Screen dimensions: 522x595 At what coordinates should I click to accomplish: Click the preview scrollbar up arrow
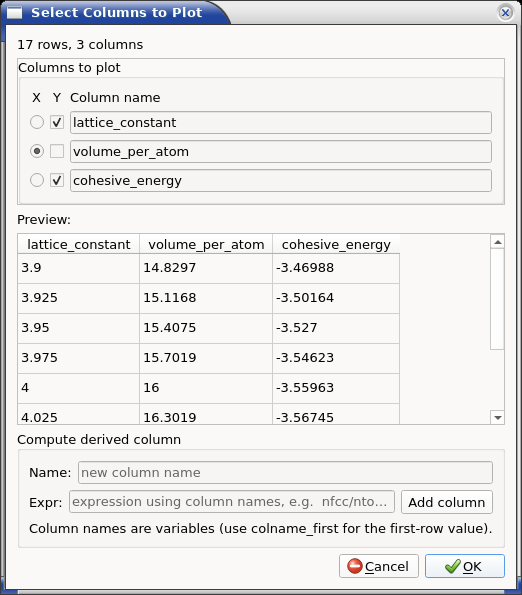pyautogui.click(x=497, y=242)
